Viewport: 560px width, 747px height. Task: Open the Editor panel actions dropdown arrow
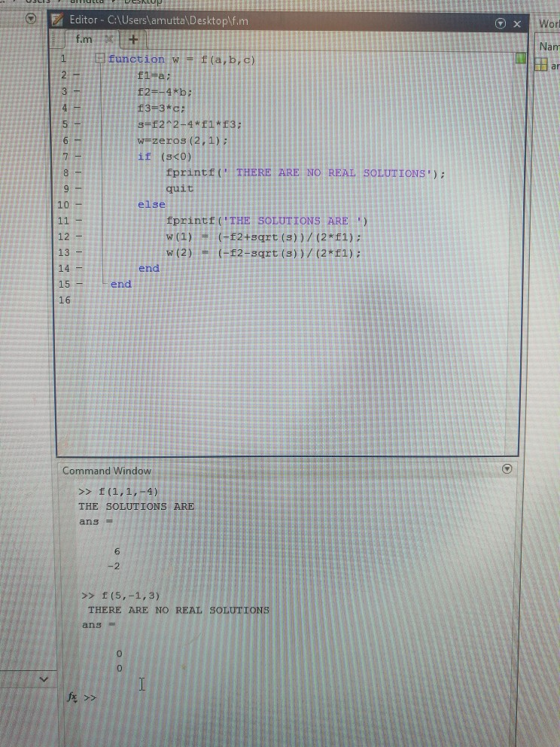click(x=500, y=23)
